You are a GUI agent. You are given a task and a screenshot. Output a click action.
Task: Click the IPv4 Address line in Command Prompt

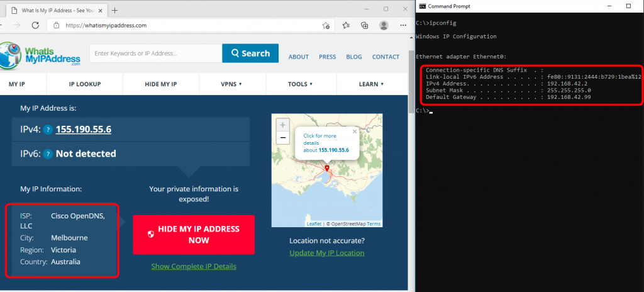point(506,84)
